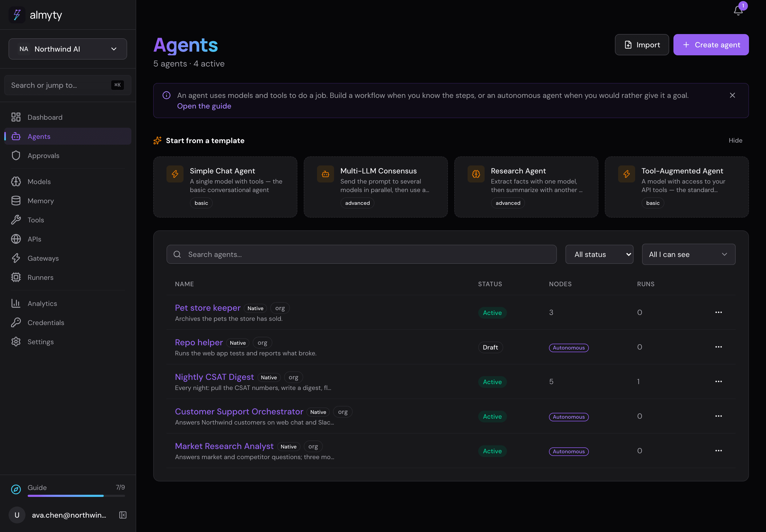
Task: Click the Multi-LLM Consensus robot icon
Action: (325, 174)
